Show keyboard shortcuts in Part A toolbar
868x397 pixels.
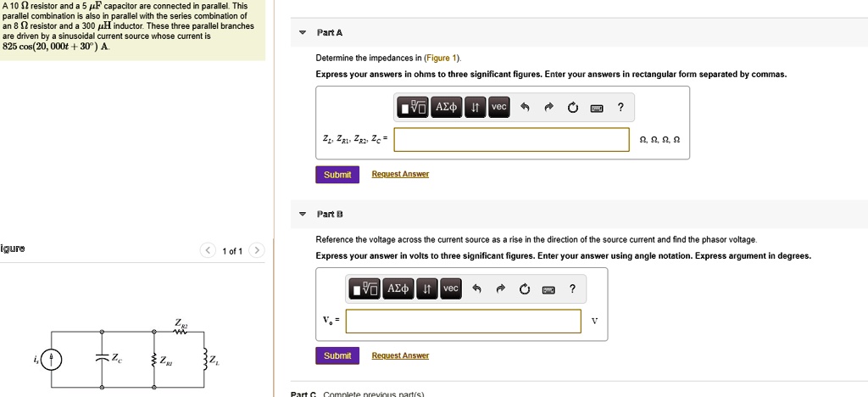pyautogui.click(x=597, y=109)
